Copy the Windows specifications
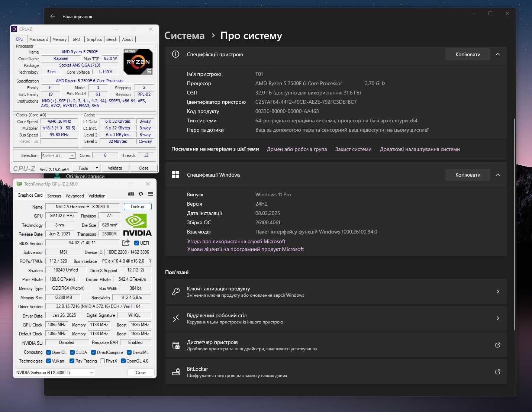532x412 pixels. click(468, 175)
